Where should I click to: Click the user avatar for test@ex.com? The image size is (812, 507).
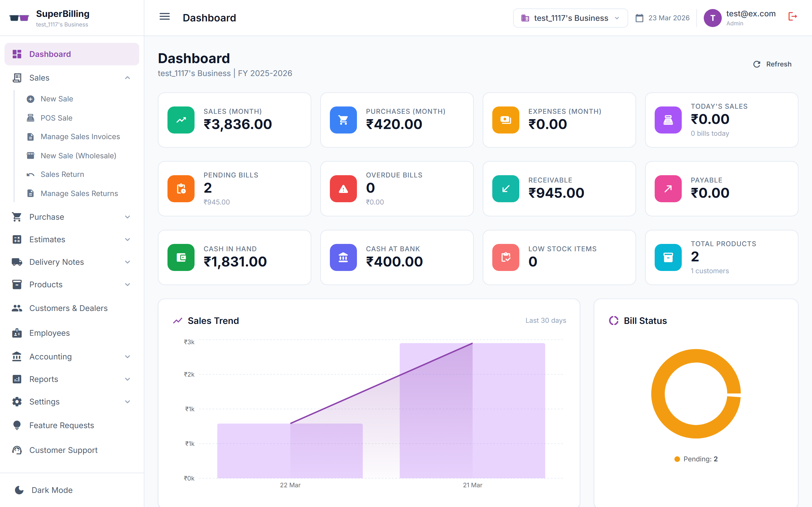pyautogui.click(x=712, y=18)
